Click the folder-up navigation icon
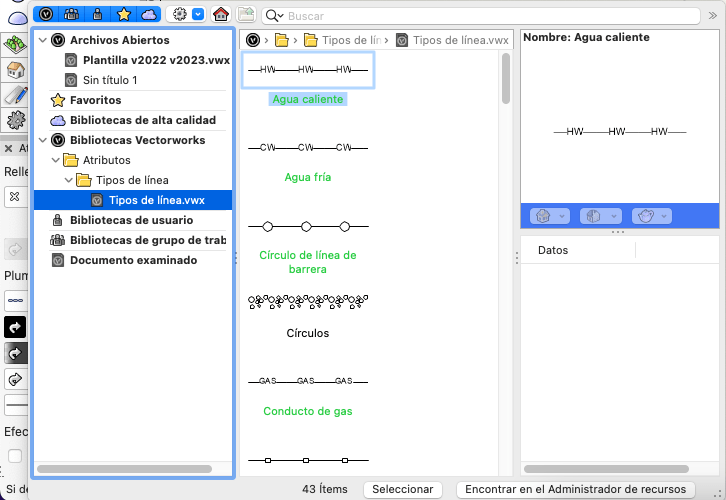This screenshot has width=726, height=500. tap(246, 15)
